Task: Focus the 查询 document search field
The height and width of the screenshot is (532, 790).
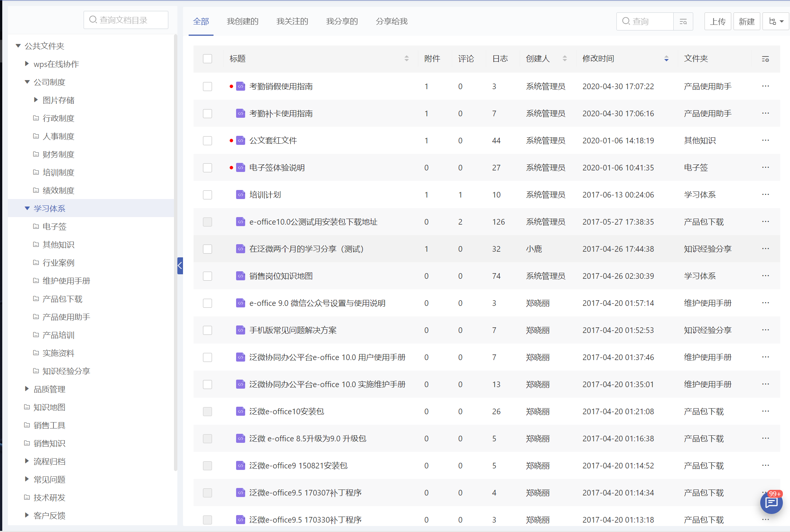Action: (x=645, y=21)
